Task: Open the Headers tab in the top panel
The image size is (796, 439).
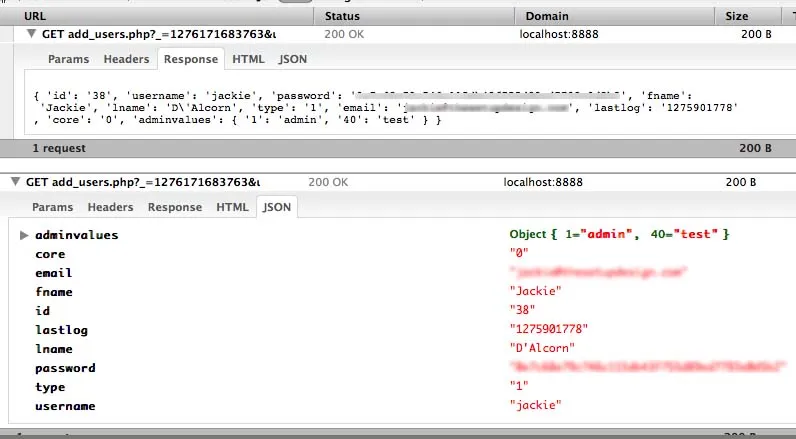Action: [x=126, y=59]
